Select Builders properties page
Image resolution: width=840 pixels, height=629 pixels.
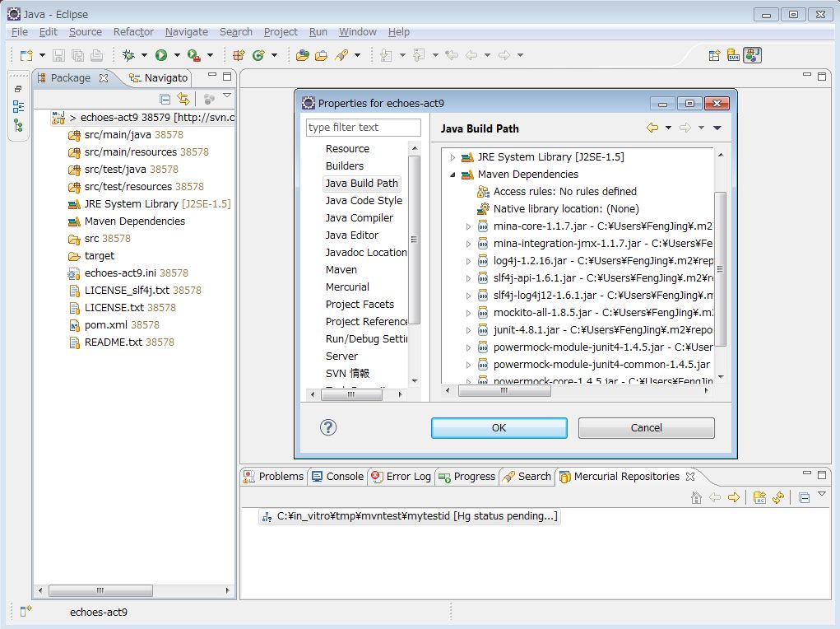pos(345,165)
